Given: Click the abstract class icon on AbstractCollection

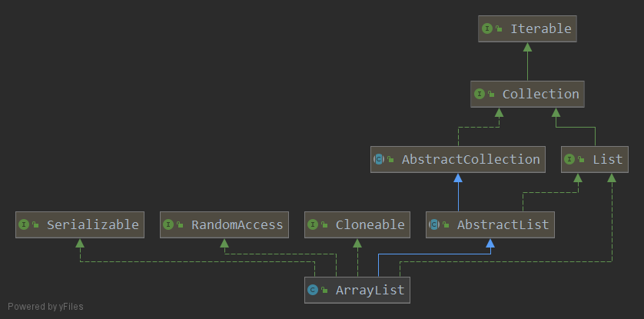Looking at the screenshot, I should tap(378, 160).
